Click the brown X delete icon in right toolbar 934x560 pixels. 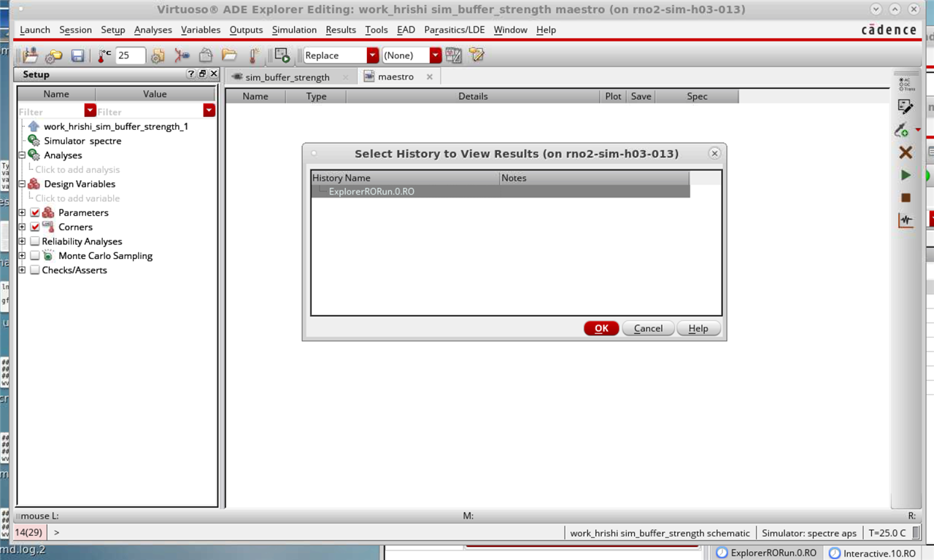pos(906,152)
